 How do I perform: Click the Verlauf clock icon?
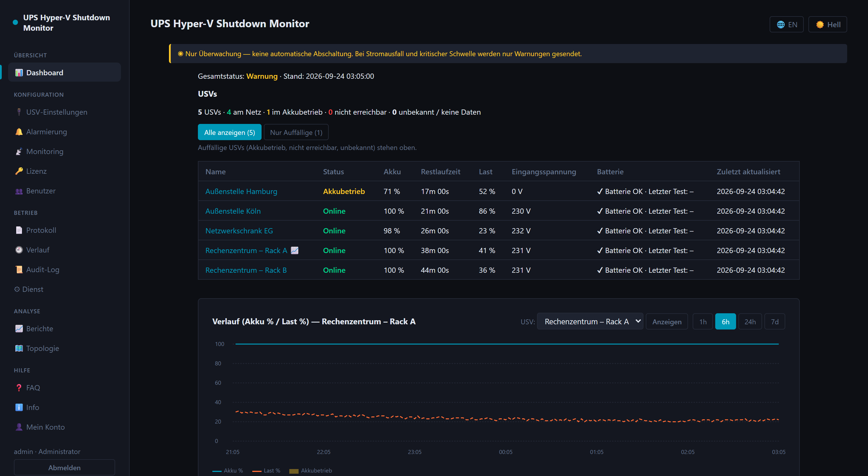19,250
